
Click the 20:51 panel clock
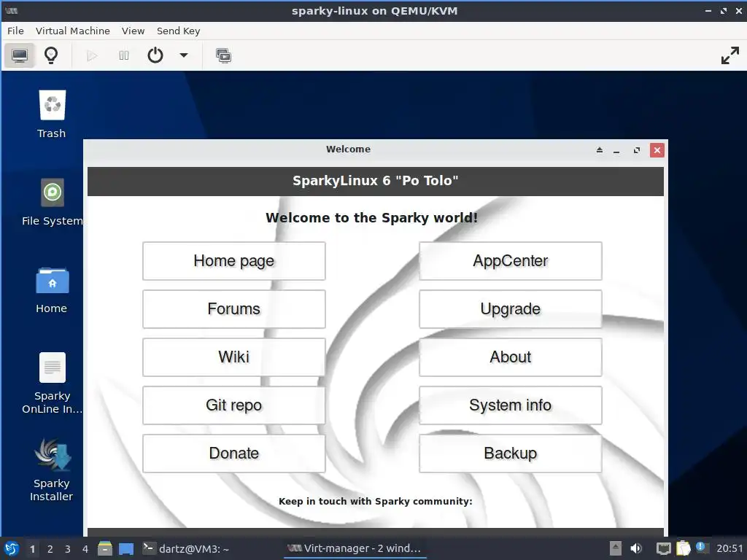coord(729,548)
